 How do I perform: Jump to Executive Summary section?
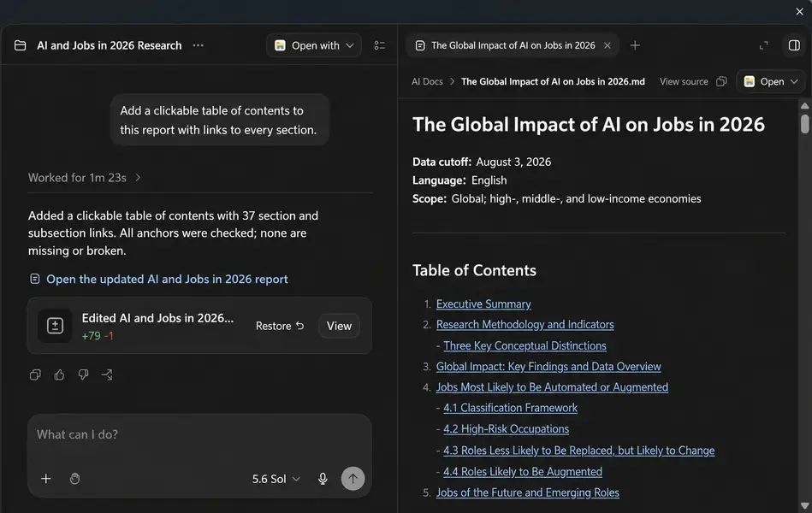[x=483, y=304]
